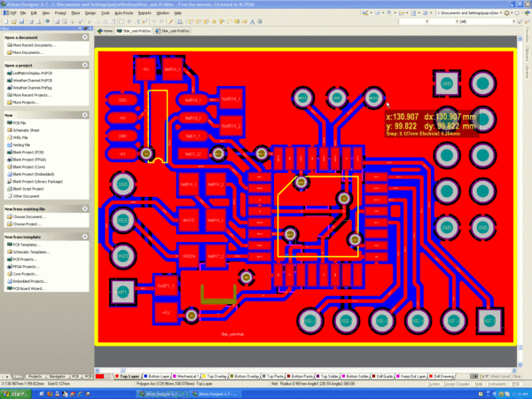
Task: Click the Place Pad icon
Action: (214, 21)
